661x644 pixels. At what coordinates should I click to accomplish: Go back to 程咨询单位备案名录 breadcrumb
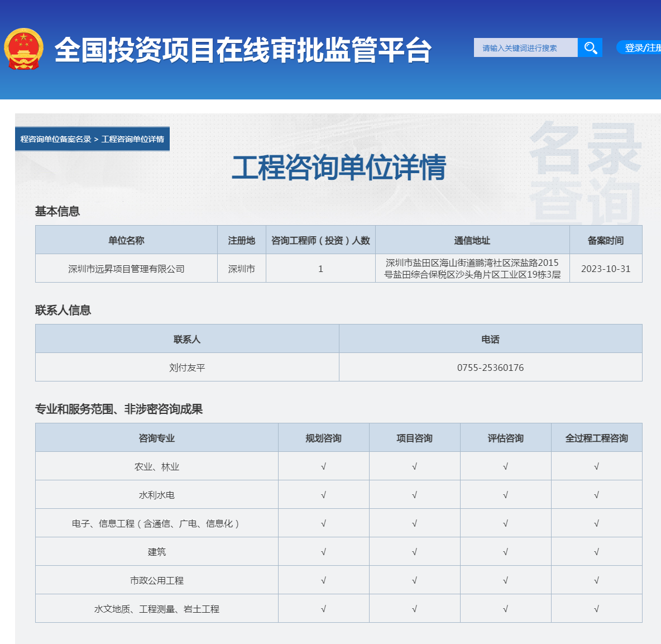tap(56, 139)
